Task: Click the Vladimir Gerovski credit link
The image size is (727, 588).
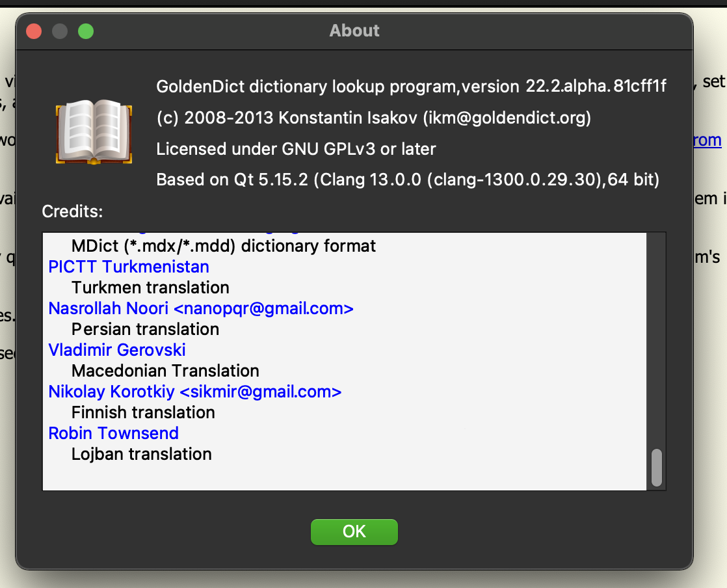Action: pos(117,350)
